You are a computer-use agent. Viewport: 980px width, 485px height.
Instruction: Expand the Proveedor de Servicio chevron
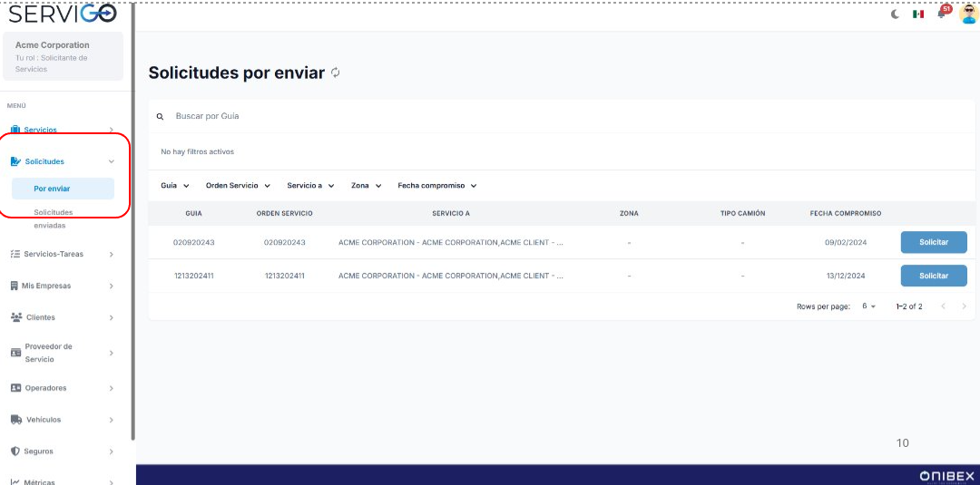(112, 353)
